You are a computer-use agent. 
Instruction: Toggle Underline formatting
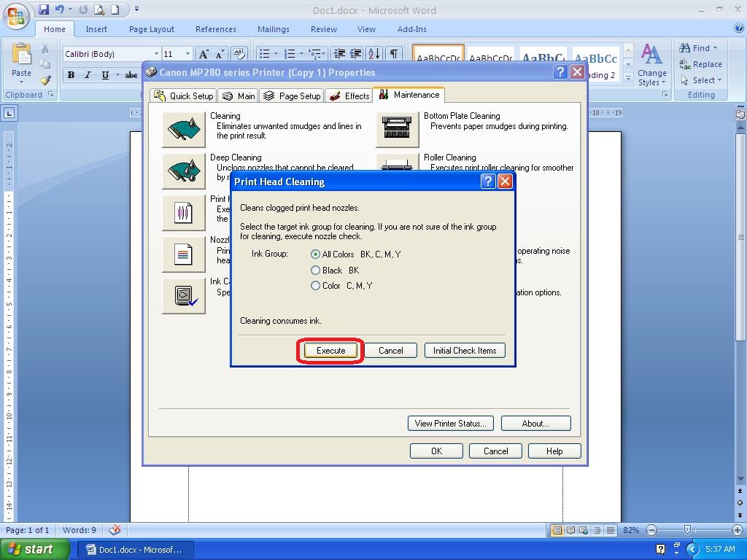tap(105, 75)
